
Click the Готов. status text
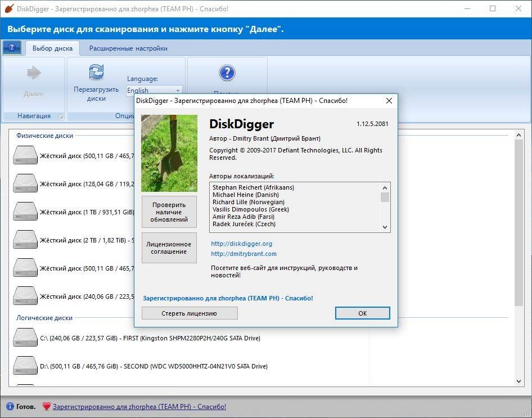pyautogui.click(x=26, y=406)
